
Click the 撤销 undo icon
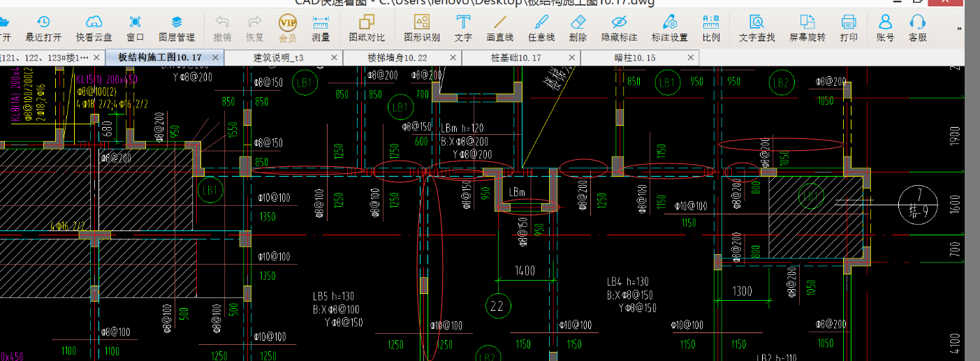click(x=222, y=29)
